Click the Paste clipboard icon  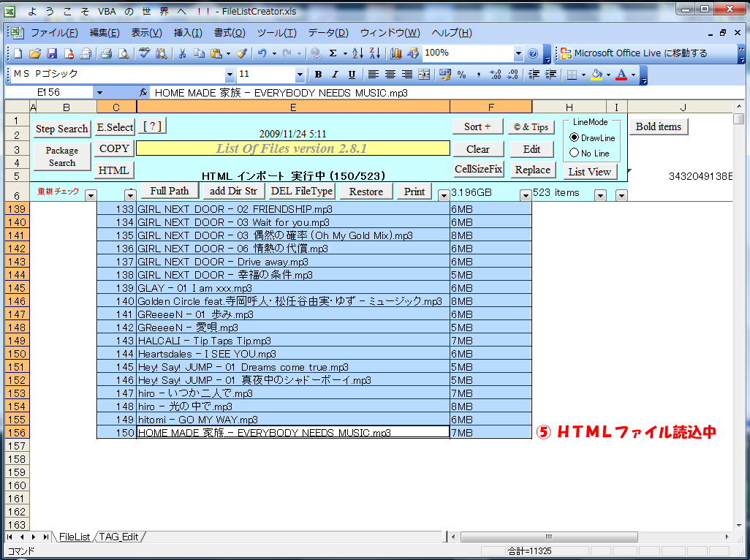point(216,53)
